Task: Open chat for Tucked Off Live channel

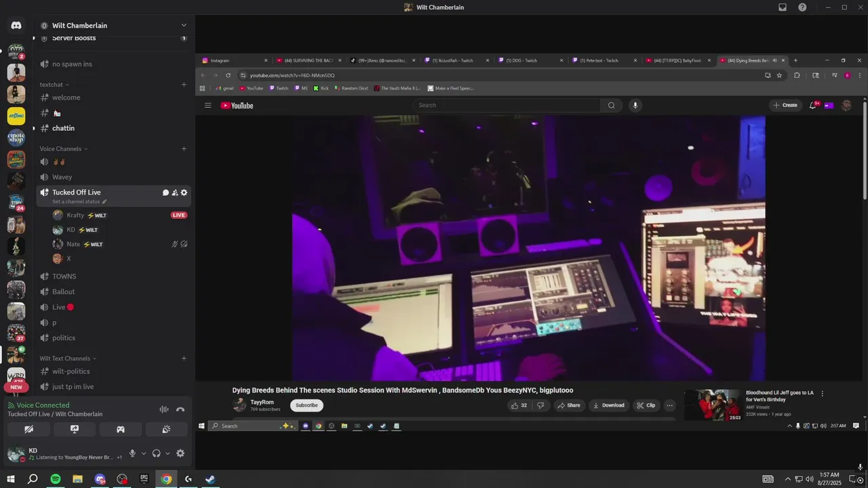Action: [165, 192]
